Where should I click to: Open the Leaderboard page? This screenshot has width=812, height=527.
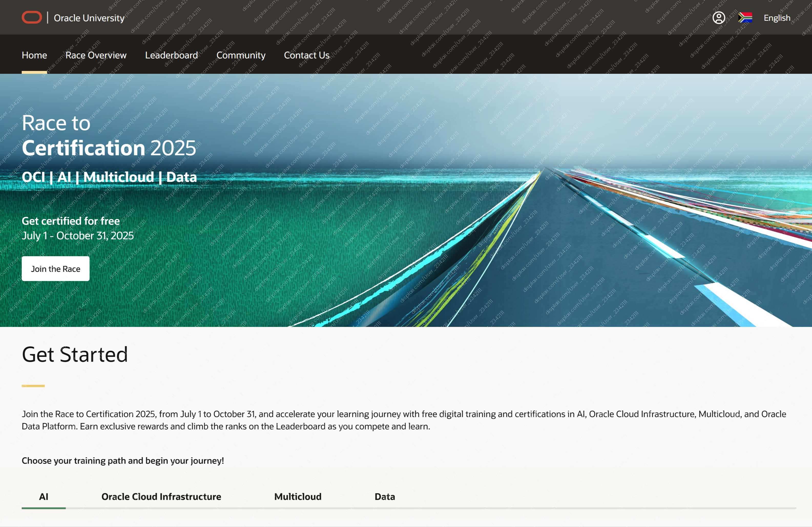coord(171,55)
